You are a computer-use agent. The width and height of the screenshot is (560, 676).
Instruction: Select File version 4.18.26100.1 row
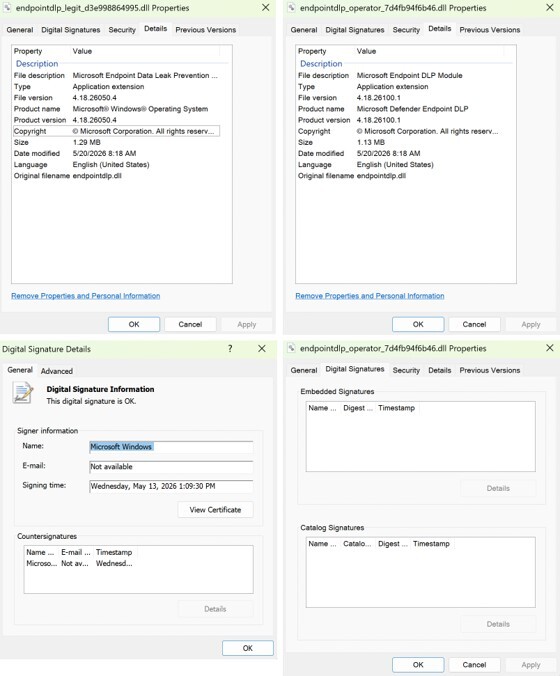click(x=400, y=98)
